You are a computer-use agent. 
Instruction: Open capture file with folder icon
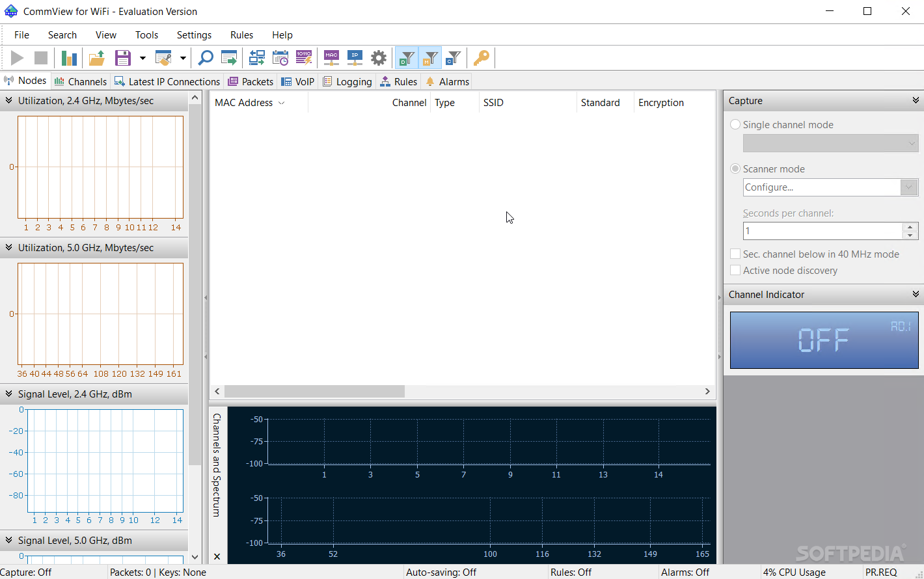pyautogui.click(x=97, y=58)
